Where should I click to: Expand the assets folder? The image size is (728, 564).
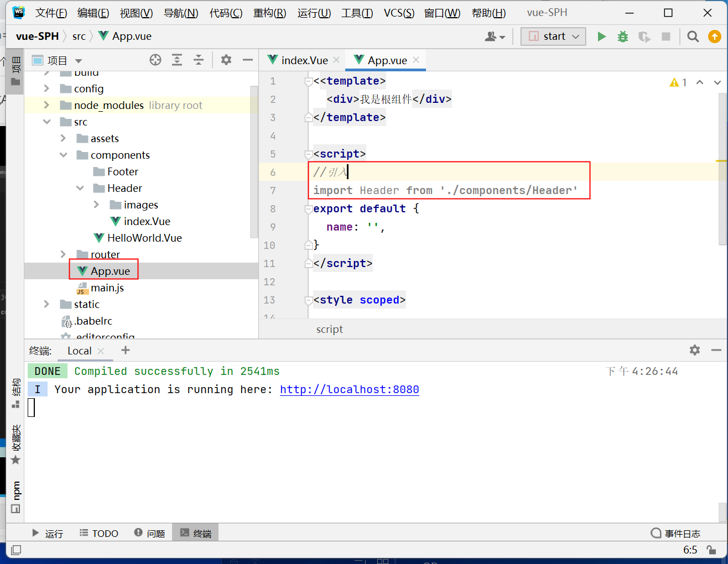coord(63,138)
